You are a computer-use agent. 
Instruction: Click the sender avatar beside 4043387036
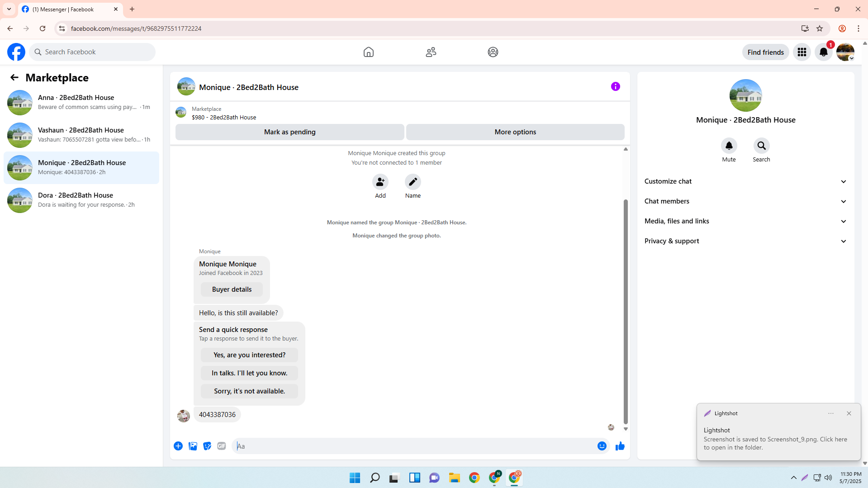184,416
